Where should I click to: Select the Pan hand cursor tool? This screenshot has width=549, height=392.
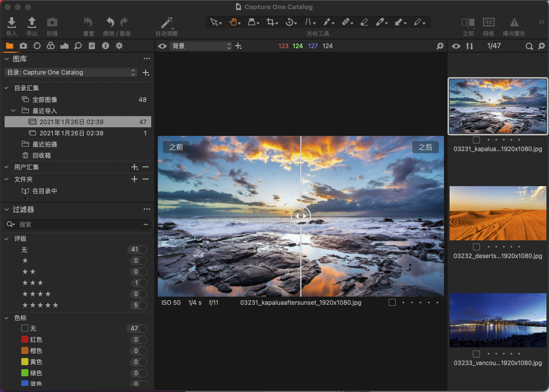point(233,22)
